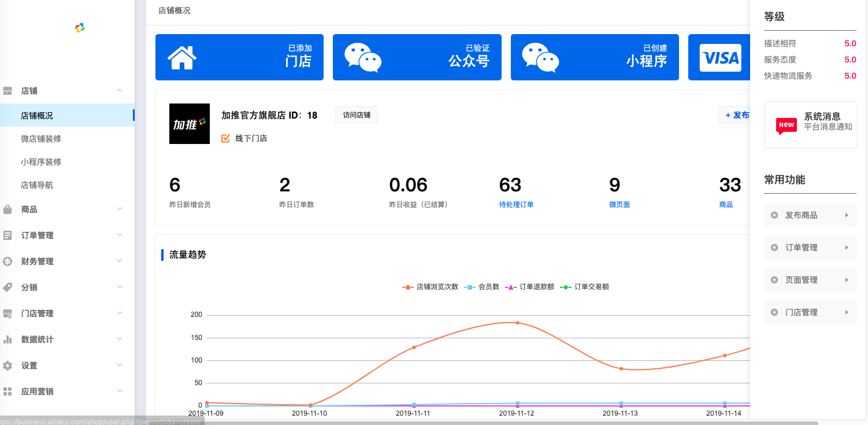Image resolution: width=868 pixels, height=425 pixels.
Task: Toggle 订单退款额 series in chart legend
Action: point(529,287)
